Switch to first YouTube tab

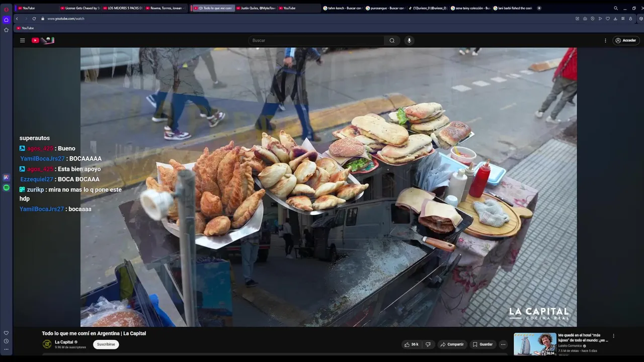36,8
